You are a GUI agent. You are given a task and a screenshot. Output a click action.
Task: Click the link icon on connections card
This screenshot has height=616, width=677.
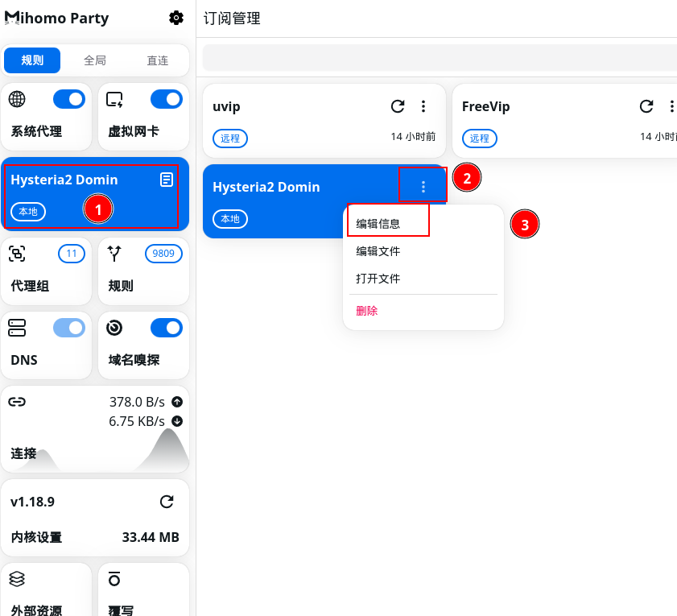pos(17,402)
